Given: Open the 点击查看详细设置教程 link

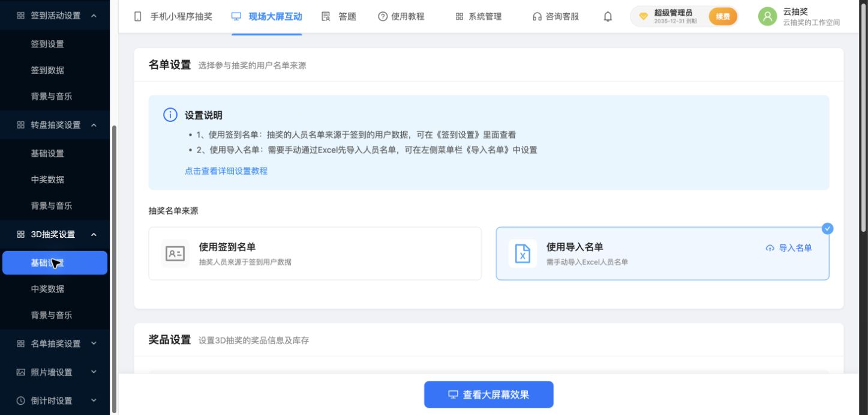Looking at the screenshot, I should tap(226, 171).
